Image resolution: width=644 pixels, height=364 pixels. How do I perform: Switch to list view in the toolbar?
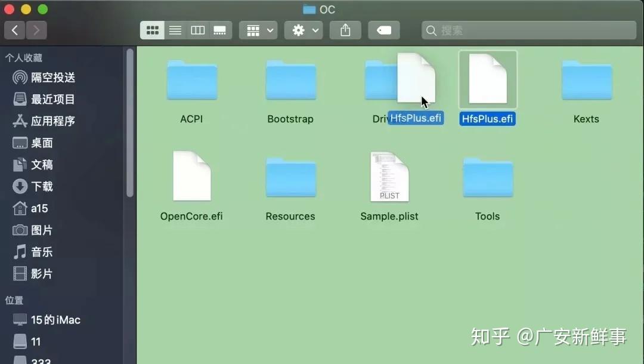pos(175,30)
